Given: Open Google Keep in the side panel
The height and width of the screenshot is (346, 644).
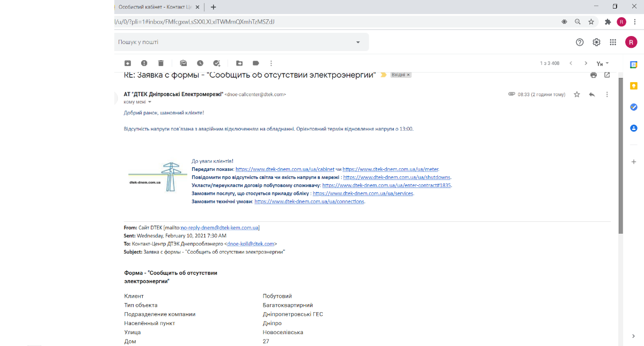Looking at the screenshot, I should pos(634,86).
